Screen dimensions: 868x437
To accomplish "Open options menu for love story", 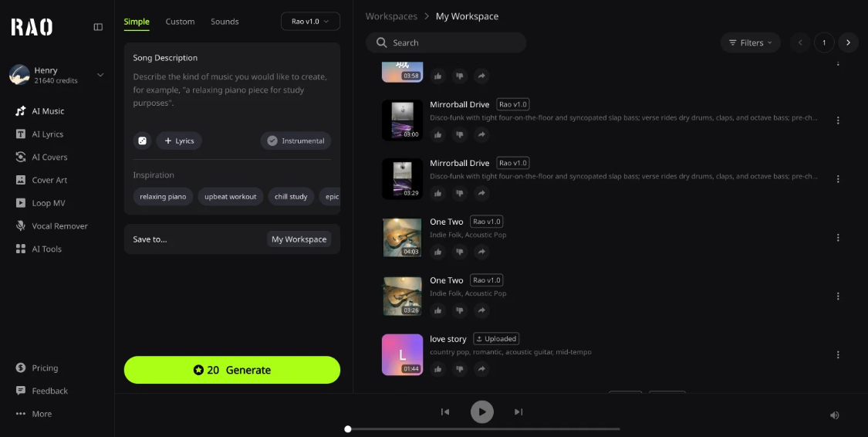I will 838,354.
